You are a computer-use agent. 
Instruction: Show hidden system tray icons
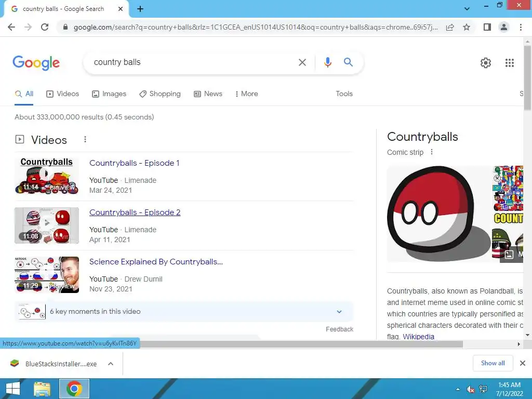458,389
